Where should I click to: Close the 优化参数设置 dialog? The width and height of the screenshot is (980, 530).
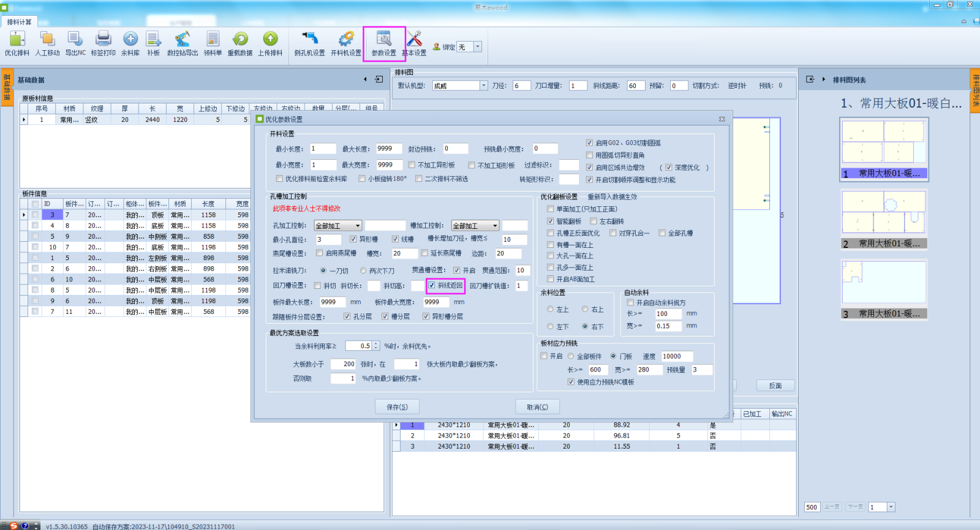coord(722,119)
